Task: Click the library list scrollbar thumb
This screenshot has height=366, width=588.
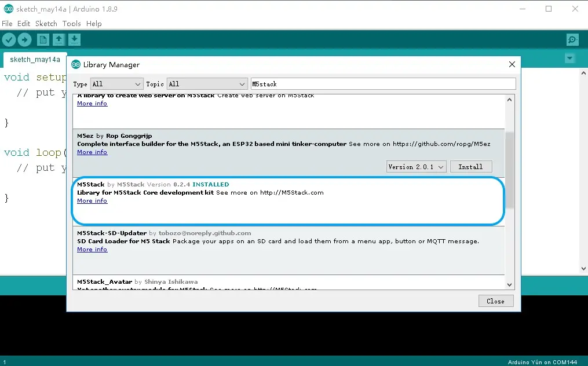Action: [x=509, y=170]
